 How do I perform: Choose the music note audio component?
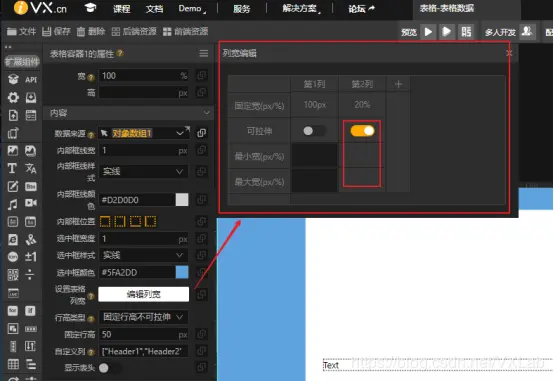click(13, 204)
